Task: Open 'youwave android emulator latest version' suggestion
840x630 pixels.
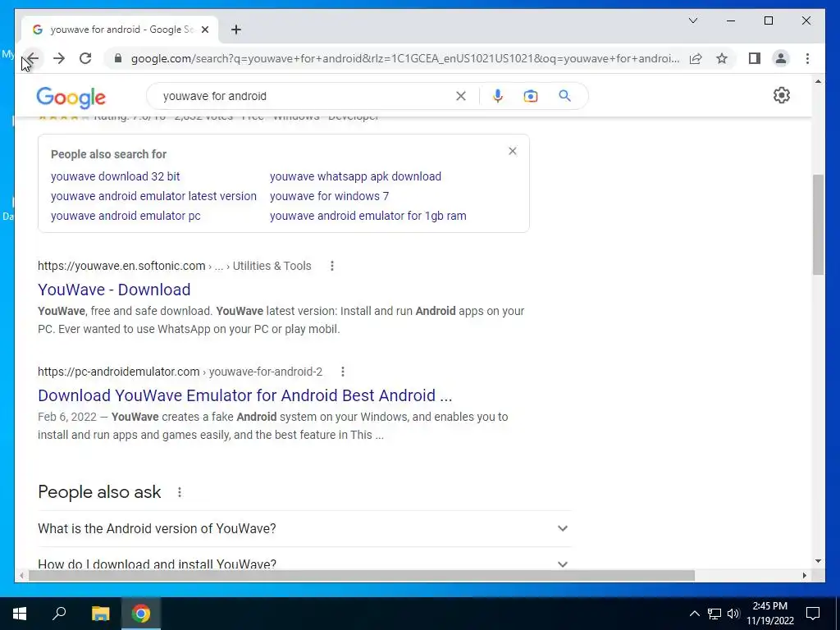Action: (153, 196)
